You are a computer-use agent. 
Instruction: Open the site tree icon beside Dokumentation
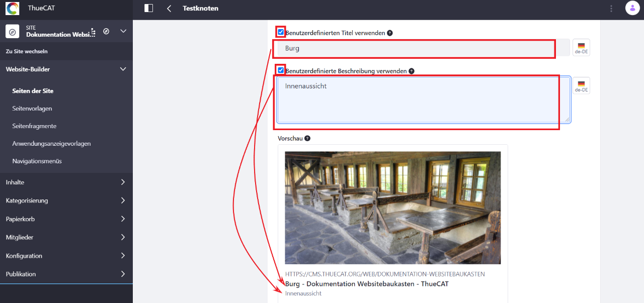pyautogui.click(x=94, y=31)
